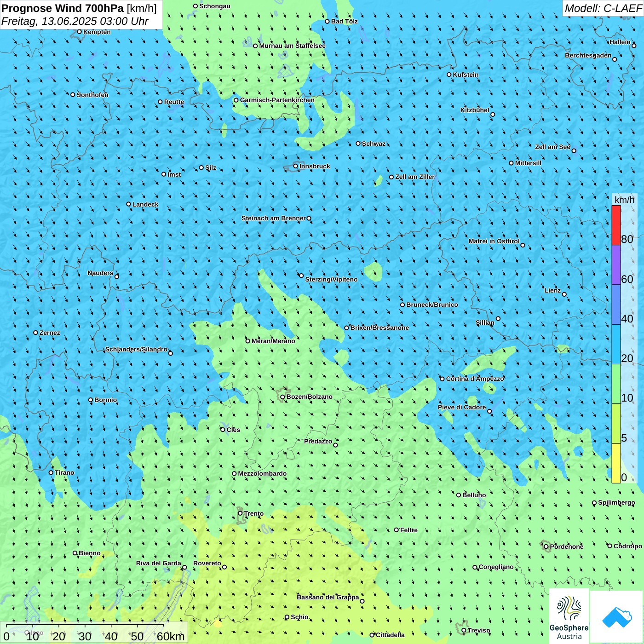Select the red segment of the wind legend

pos(616,225)
